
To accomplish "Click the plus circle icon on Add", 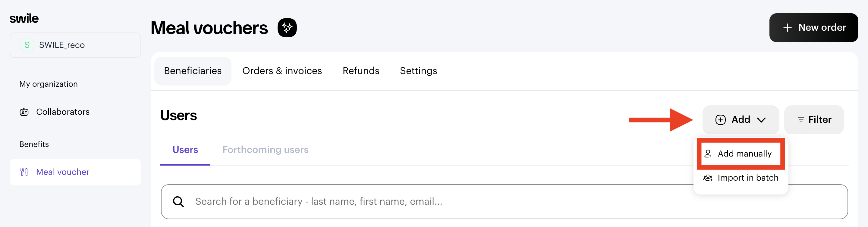I will click(x=720, y=120).
